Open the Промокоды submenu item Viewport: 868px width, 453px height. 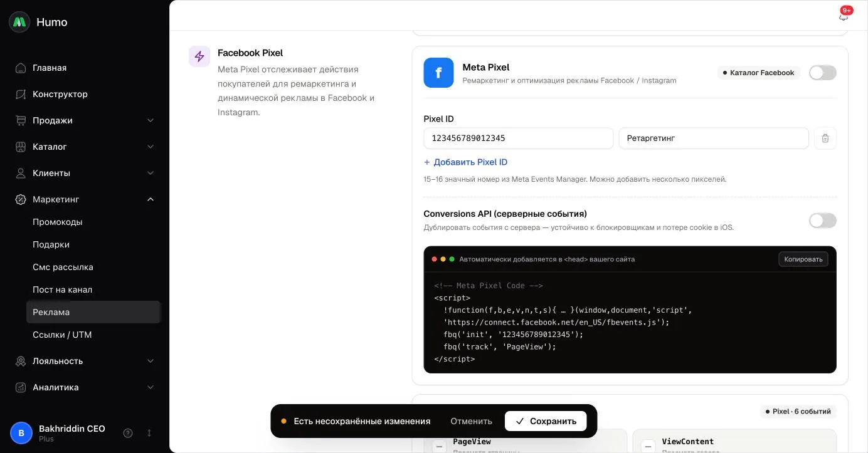[93, 222]
